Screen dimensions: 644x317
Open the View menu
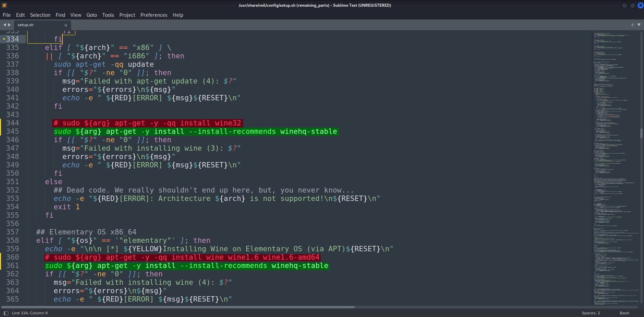75,15
